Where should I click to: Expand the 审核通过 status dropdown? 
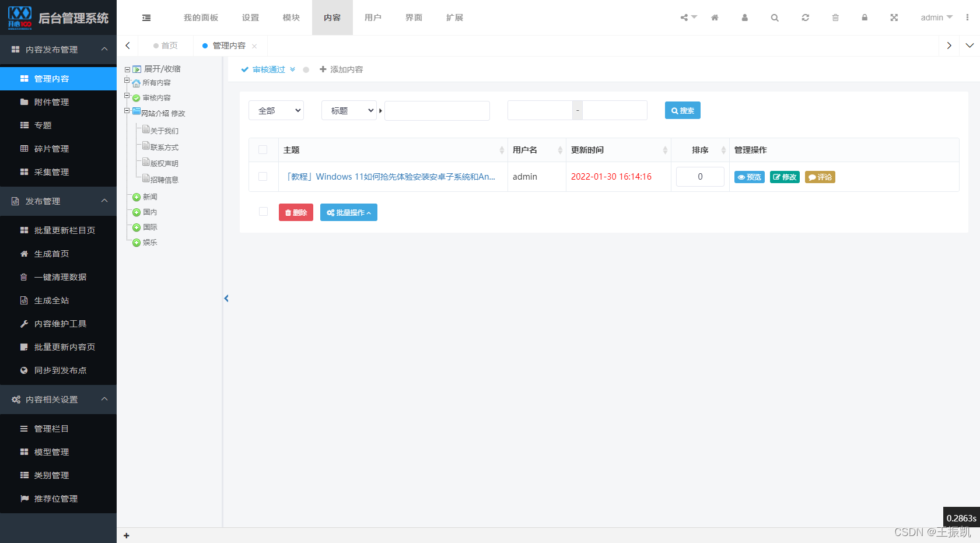(x=268, y=69)
